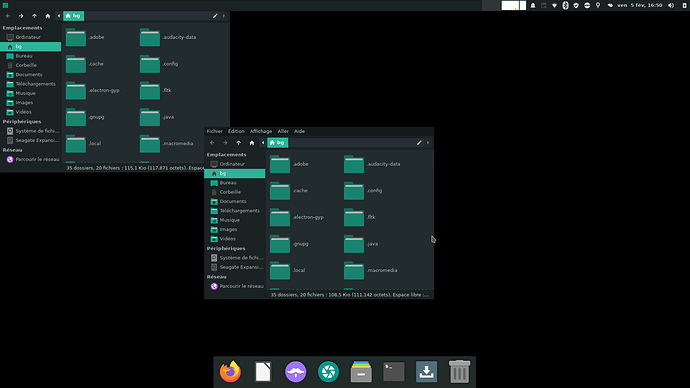Launch terminal from the dock
Screen dimensions: 690x388
[x=393, y=372]
